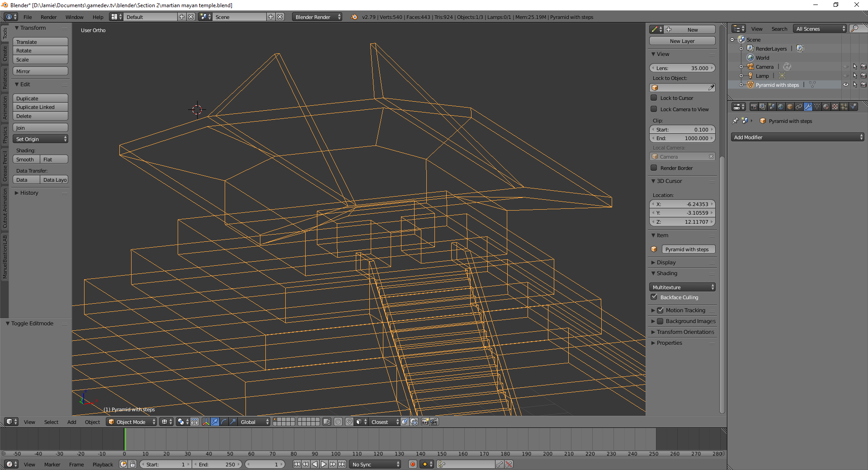Click the New Layer button

[x=682, y=41]
